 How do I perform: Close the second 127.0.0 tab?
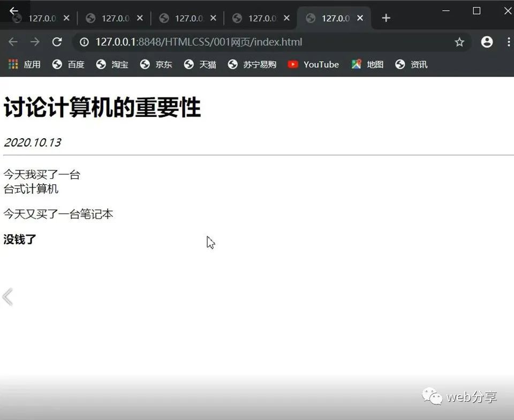(140, 18)
